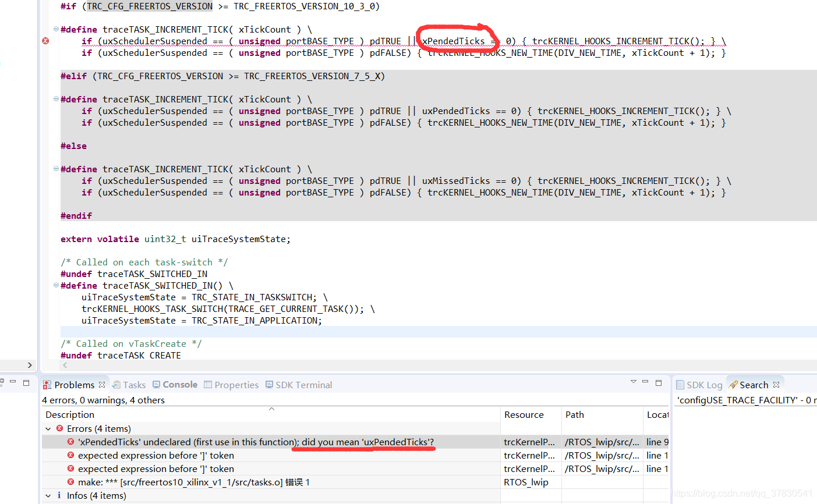Collapse the Errors (4 items) group
The width and height of the screenshot is (817, 504).
point(48,428)
